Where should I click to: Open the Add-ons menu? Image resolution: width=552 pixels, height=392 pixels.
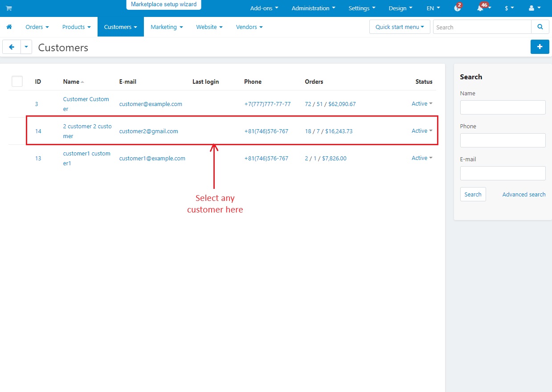point(264,8)
